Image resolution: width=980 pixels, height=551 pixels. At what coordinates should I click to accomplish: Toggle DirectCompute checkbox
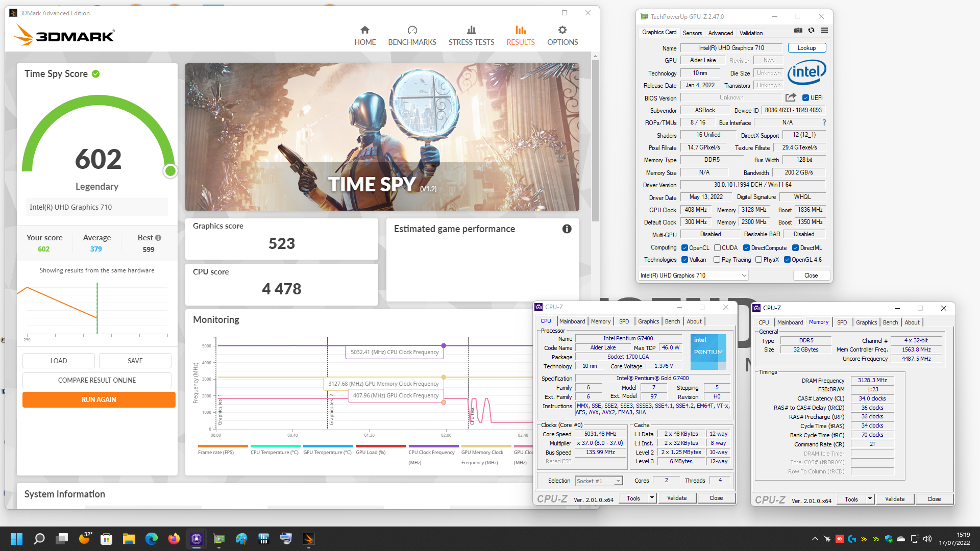point(746,248)
